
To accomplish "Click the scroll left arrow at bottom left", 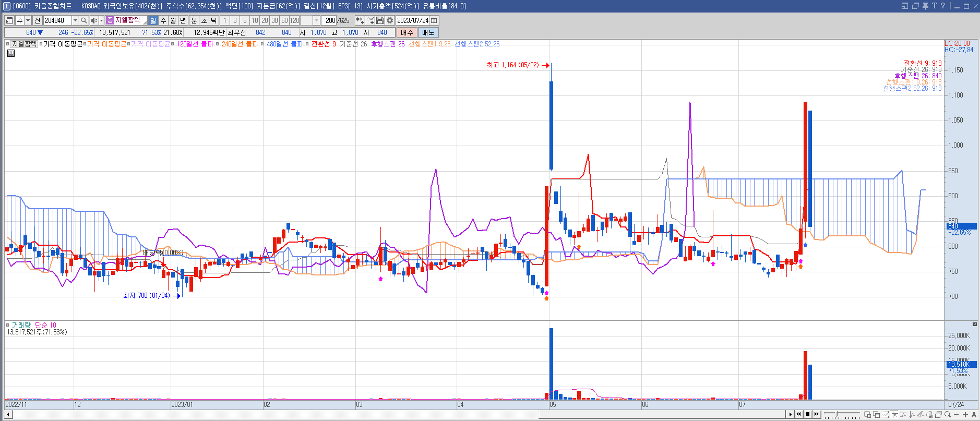I will [8, 414].
